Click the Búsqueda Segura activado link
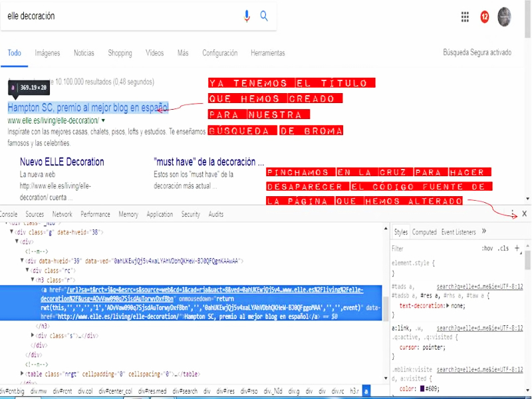 [477, 53]
